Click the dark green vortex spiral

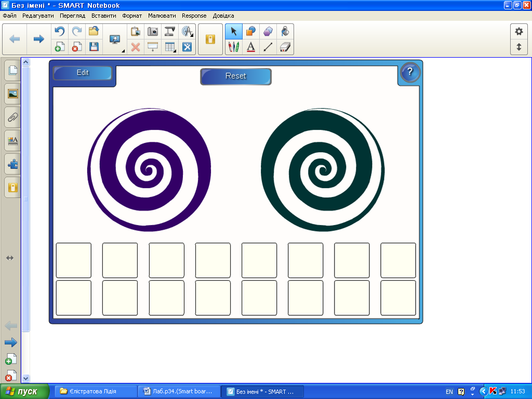click(323, 170)
